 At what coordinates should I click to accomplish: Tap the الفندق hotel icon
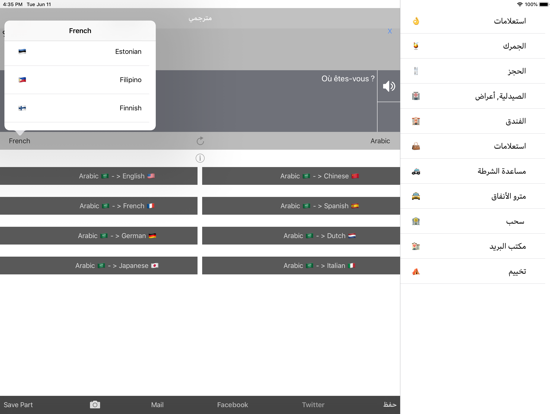416,121
